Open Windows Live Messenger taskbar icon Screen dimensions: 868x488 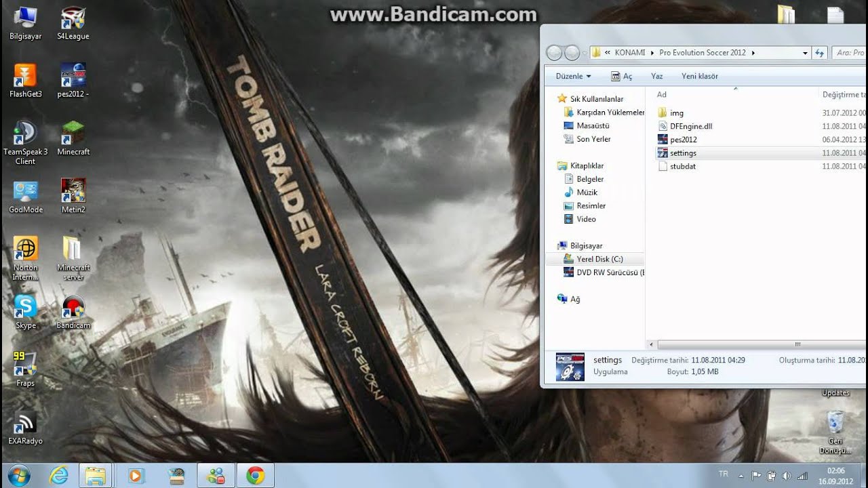point(216,476)
